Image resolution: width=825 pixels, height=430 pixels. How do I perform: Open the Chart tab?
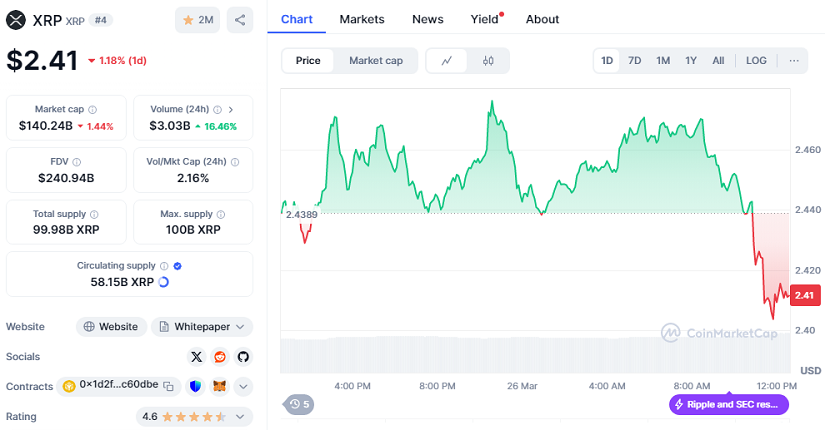tap(297, 19)
